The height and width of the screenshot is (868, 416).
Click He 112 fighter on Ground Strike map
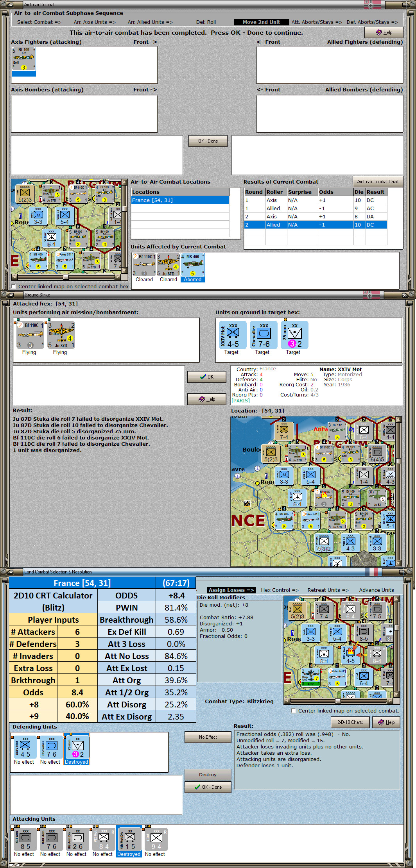coord(337,431)
